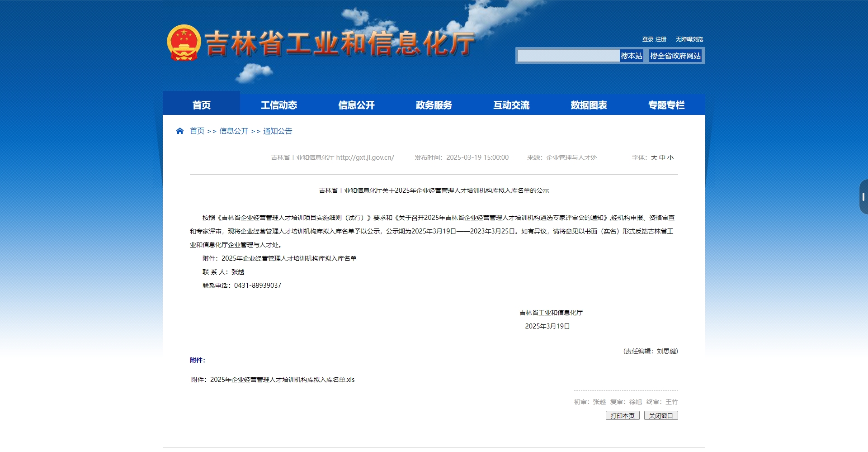Click the national emblem logo

click(x=184, y=43)
